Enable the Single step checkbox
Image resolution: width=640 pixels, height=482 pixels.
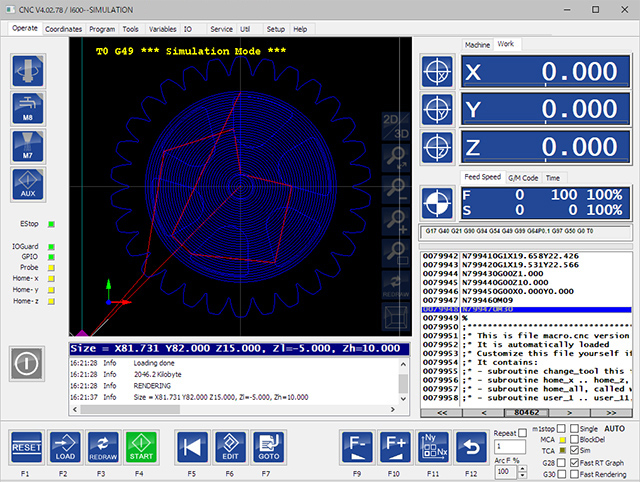pyautogui.click(x=574, y=428)
